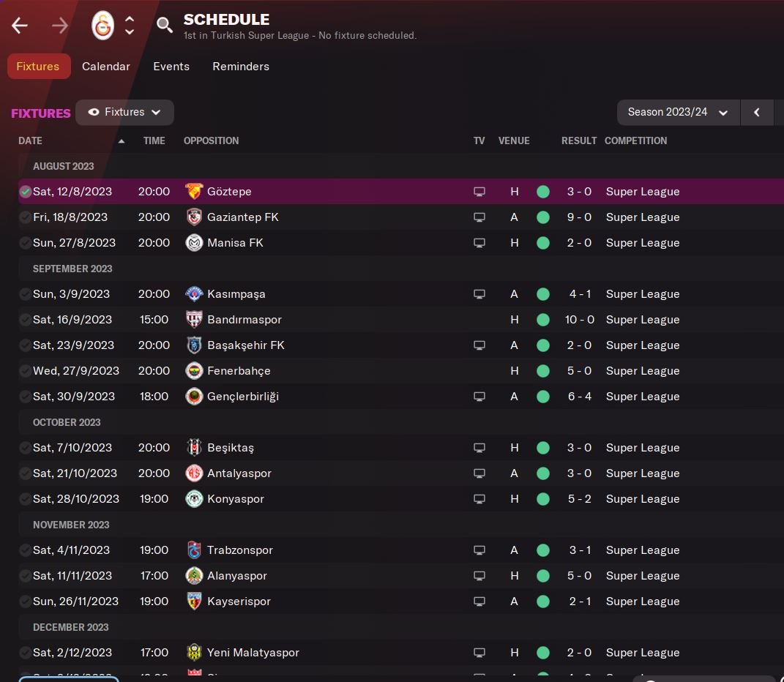Toggle the checkmark for the Gaziantep FK fixture

click(26, 217)
